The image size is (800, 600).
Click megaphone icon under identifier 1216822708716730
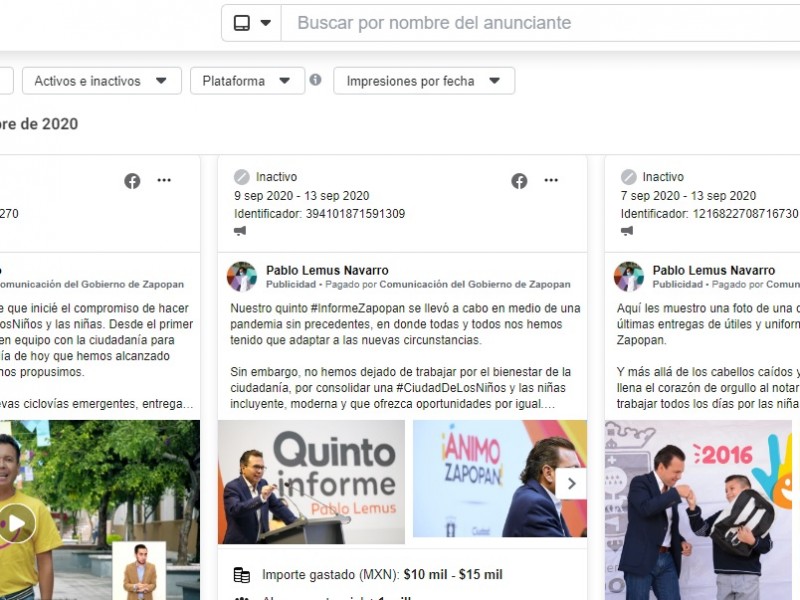627,231
